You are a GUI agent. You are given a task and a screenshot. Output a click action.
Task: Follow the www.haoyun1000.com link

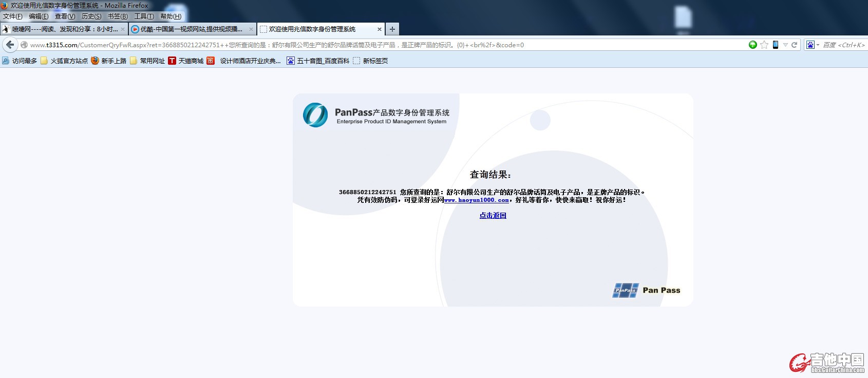coord(476,200)
